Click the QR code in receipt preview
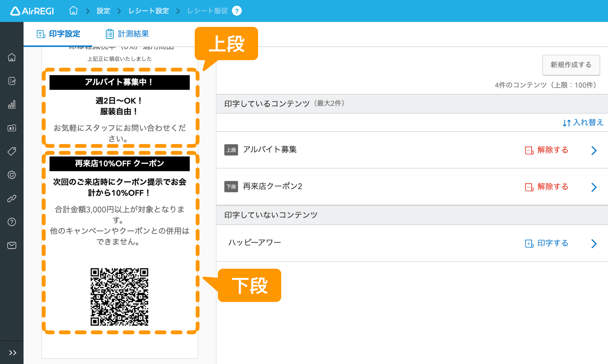 (119, 297)
